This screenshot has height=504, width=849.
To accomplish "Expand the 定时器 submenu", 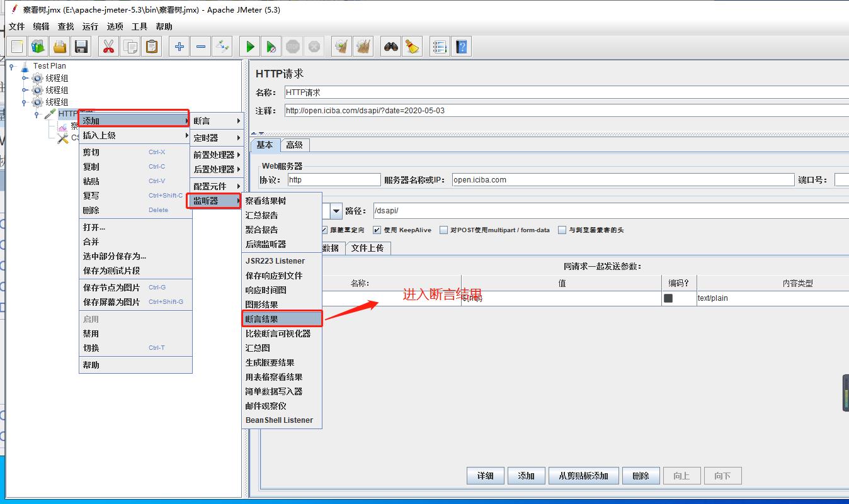I will point(217,138).
